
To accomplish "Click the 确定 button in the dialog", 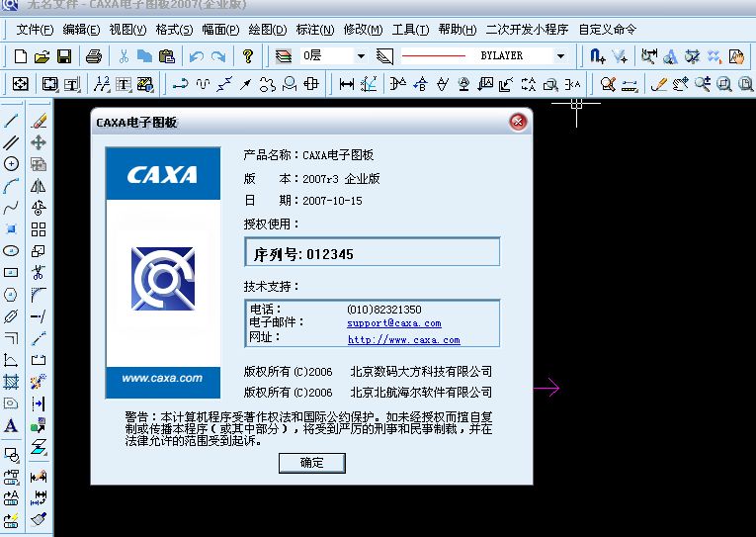I will point(312,463).
